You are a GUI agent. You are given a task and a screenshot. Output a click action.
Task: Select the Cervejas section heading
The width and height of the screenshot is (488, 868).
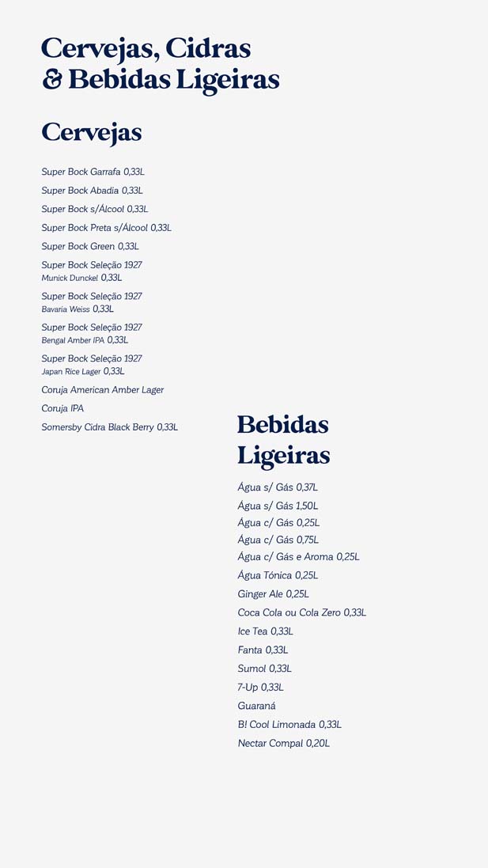(92, 132)
